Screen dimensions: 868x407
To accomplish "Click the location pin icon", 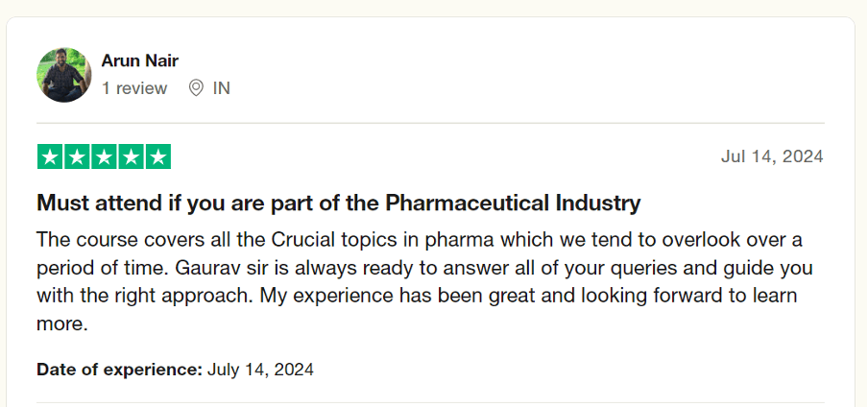I will click(x=196, y=88).
